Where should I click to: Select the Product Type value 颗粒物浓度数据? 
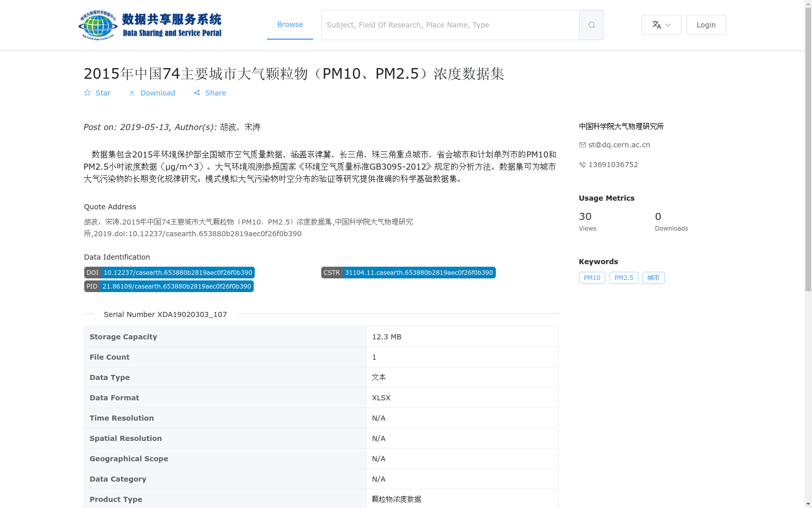coord(396,499)
